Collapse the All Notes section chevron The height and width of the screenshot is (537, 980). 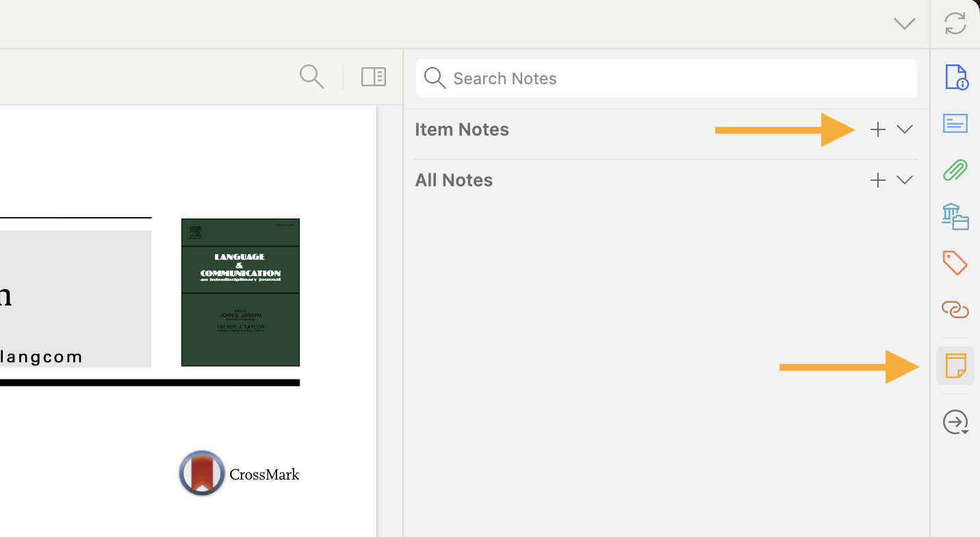point(905,180)
